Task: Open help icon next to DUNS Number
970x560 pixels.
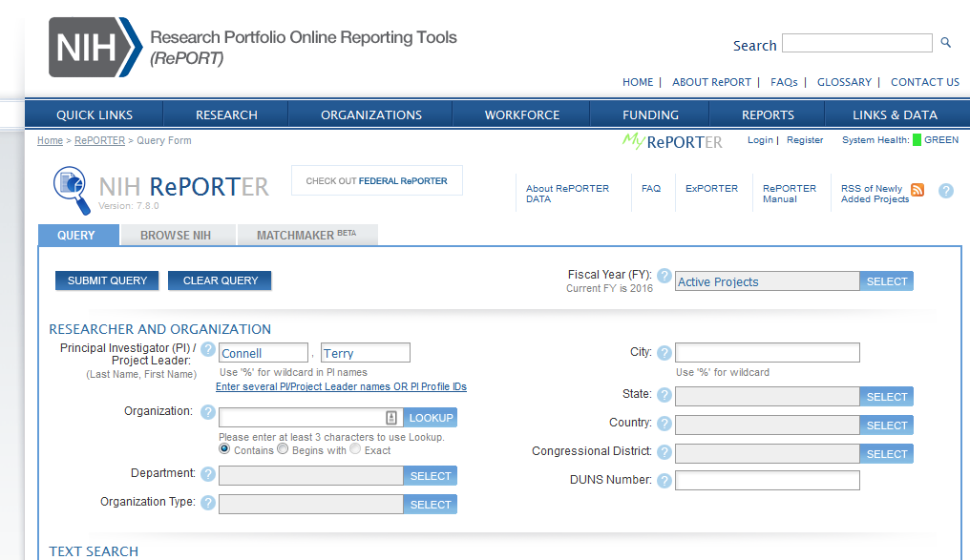Action: coord(664,481)
